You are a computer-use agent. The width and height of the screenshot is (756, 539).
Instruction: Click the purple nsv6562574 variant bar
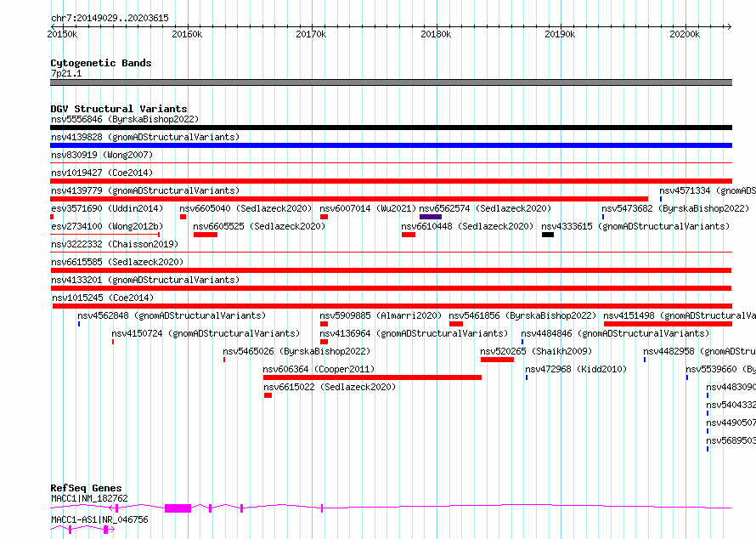431,217
